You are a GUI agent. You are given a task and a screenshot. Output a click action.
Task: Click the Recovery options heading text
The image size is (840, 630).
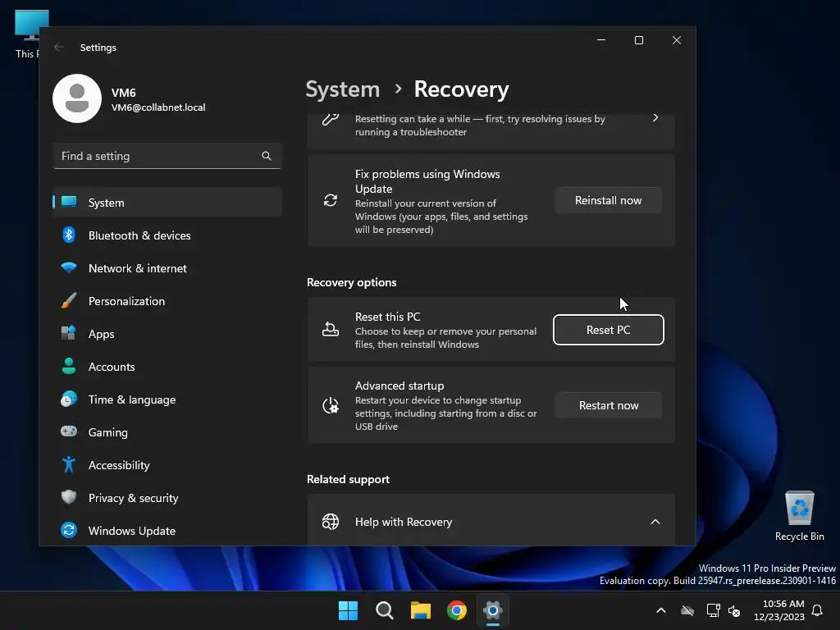pyautogui.click(x=351, y=282)
